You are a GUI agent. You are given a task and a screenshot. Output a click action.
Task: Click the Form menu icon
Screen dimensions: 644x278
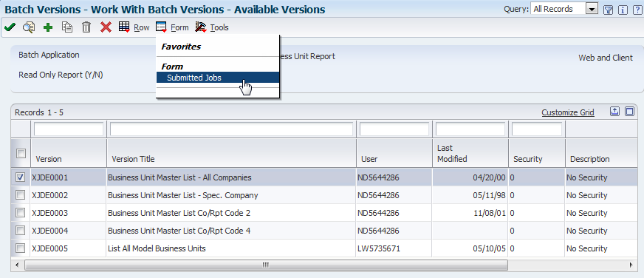[x=162, y=27]
